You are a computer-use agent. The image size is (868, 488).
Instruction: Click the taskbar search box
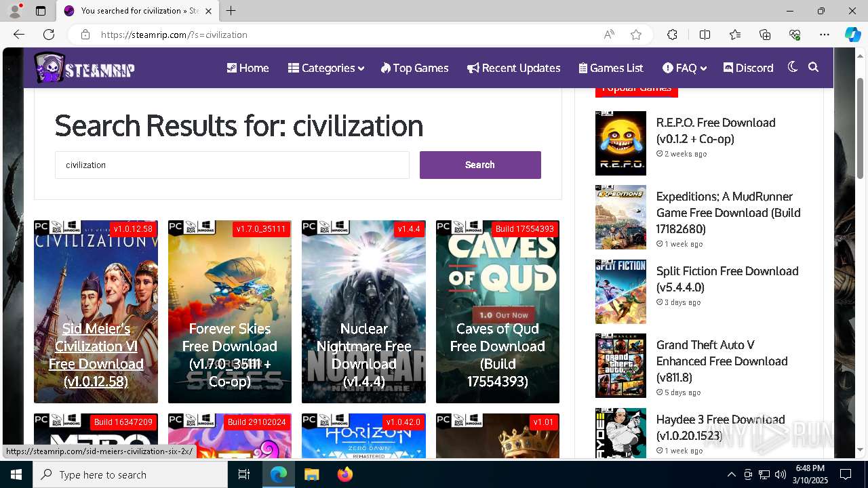click(x=130, y=474)
